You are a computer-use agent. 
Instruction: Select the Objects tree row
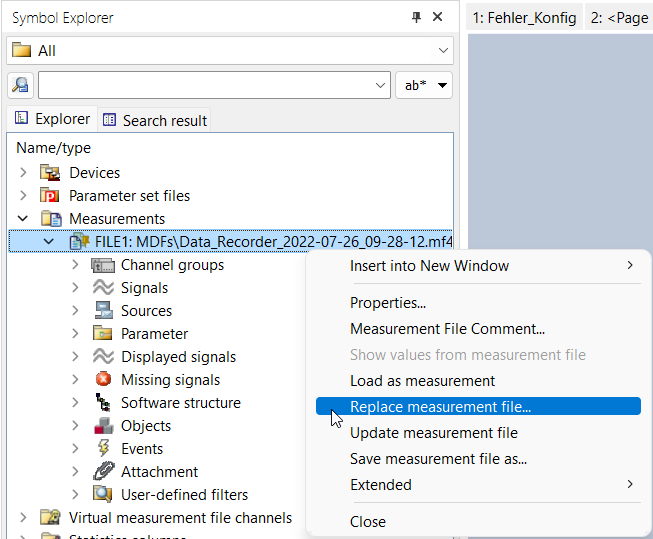[146, 426]
